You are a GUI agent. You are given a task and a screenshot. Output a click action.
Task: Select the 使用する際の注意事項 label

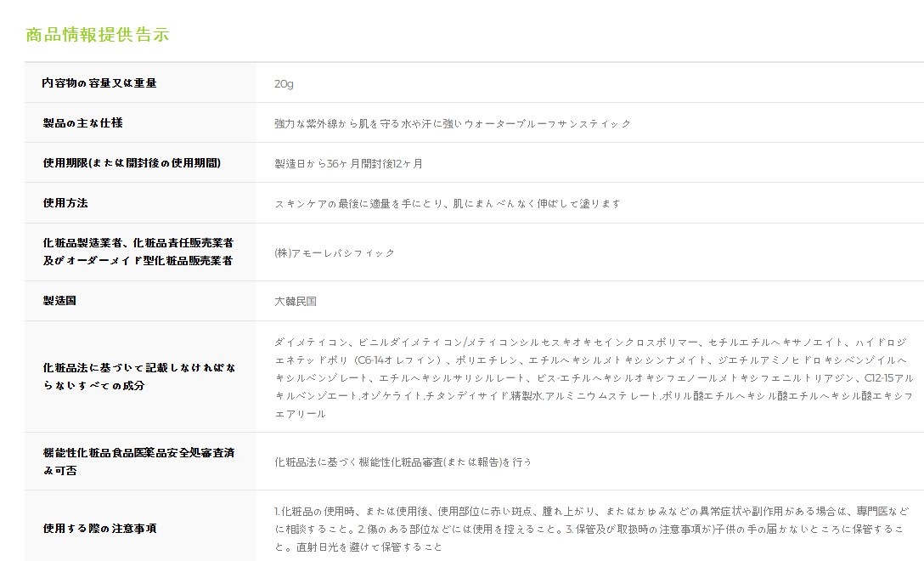99,529
